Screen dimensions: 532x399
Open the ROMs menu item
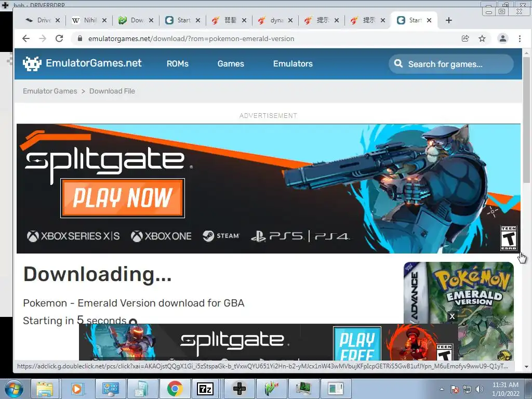pos(178,64)
